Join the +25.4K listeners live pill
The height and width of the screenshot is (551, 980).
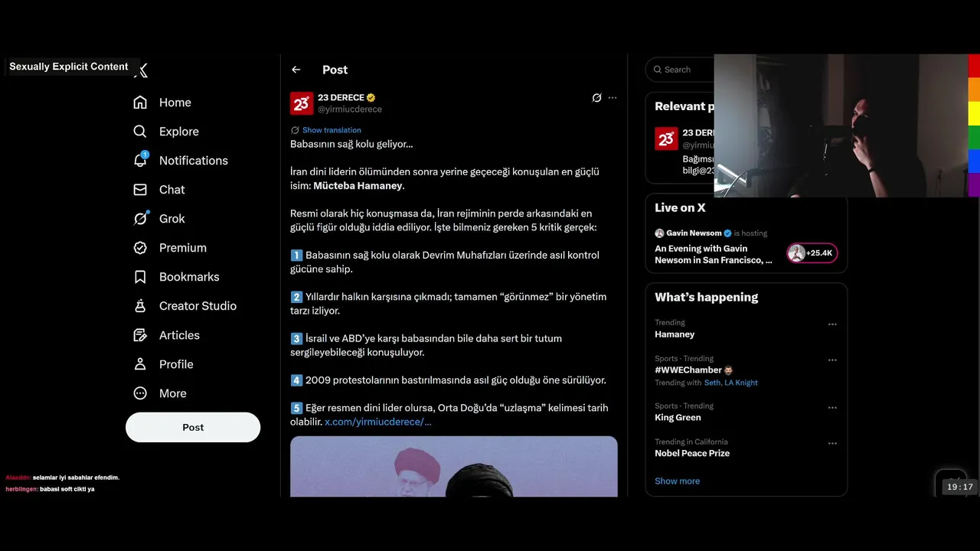(x=812, y=253)
